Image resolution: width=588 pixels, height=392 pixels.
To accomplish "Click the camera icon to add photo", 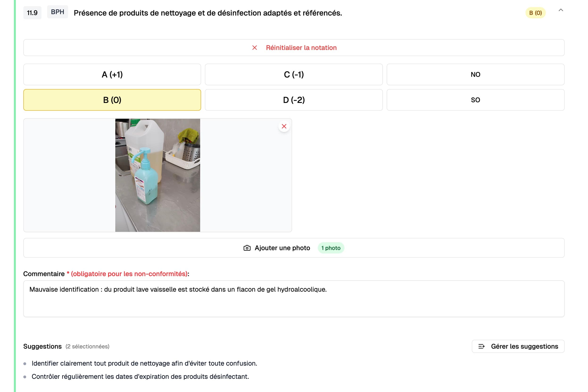I will click(247, 248).
